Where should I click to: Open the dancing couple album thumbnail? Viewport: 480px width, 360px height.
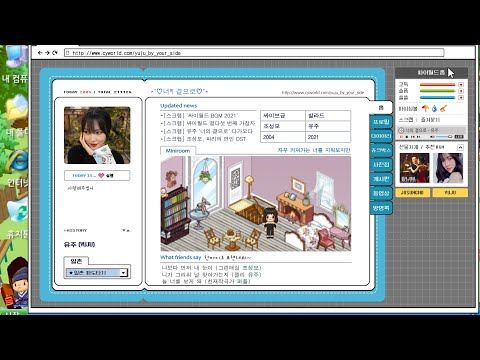pyautogui.click(x=414, y=168)
